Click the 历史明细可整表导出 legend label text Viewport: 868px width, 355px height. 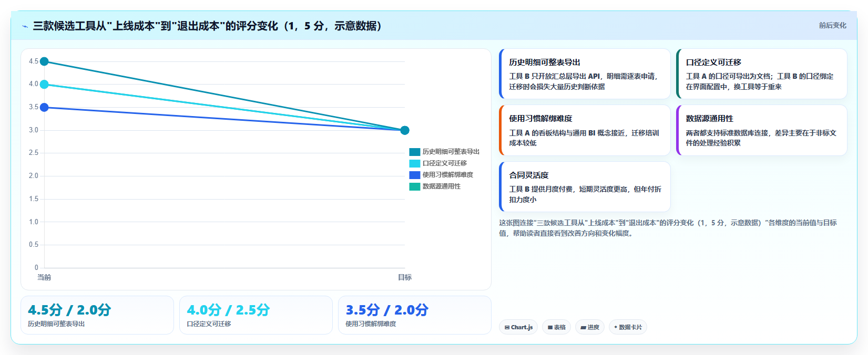point(451,152)
